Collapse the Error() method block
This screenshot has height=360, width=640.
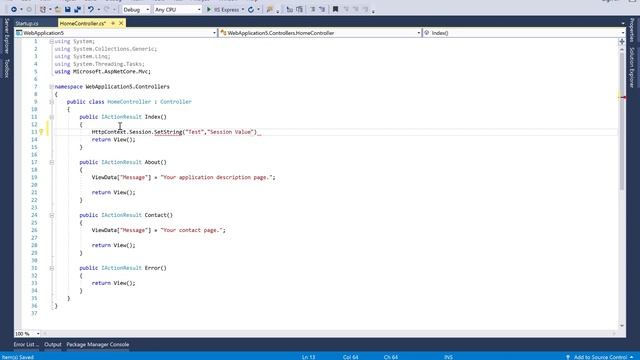(51, 268)
